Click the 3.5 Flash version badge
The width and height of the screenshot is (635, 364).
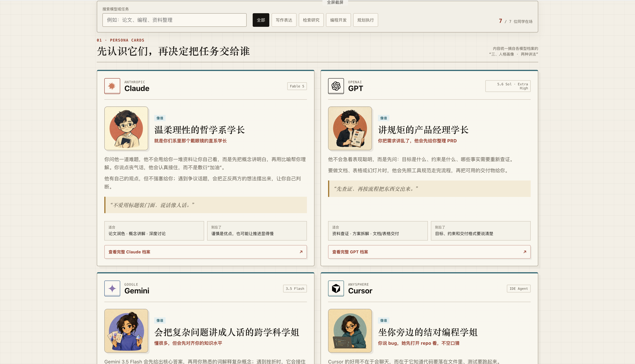(295, 288)
